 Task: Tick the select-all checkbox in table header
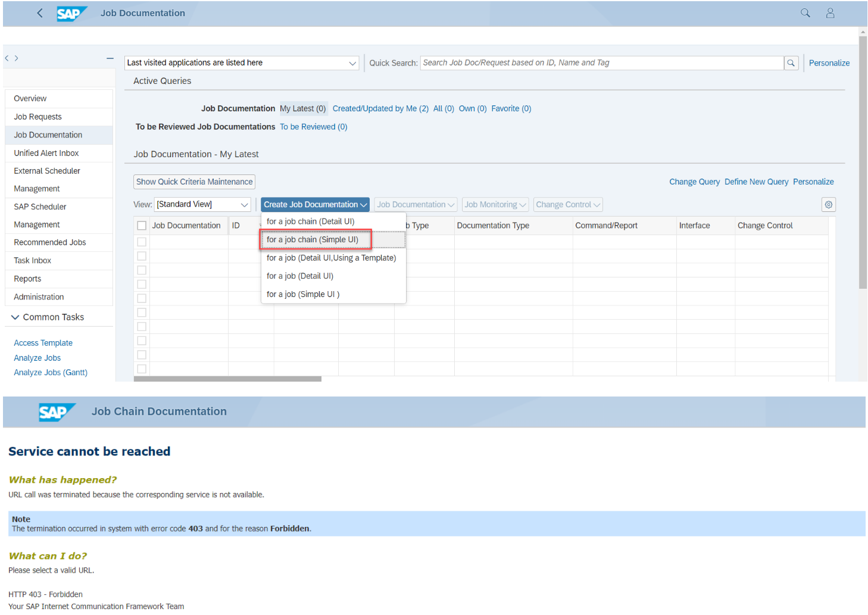[x=142, y=226]
